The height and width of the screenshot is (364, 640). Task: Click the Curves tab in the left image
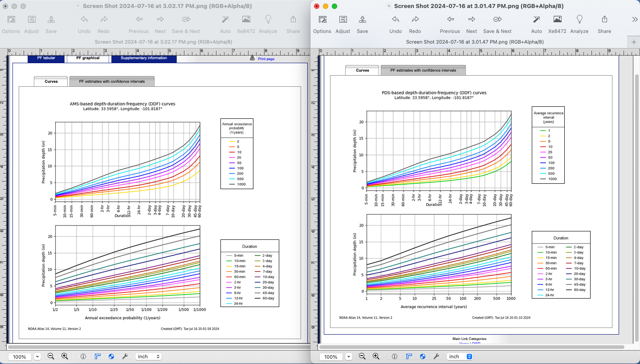[x=51, y=81]
